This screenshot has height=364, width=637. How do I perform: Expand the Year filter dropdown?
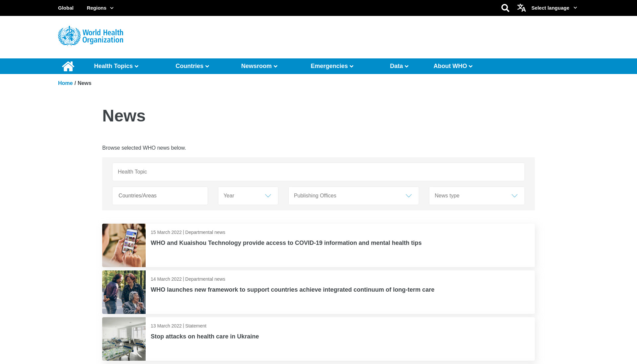point(248,196)
